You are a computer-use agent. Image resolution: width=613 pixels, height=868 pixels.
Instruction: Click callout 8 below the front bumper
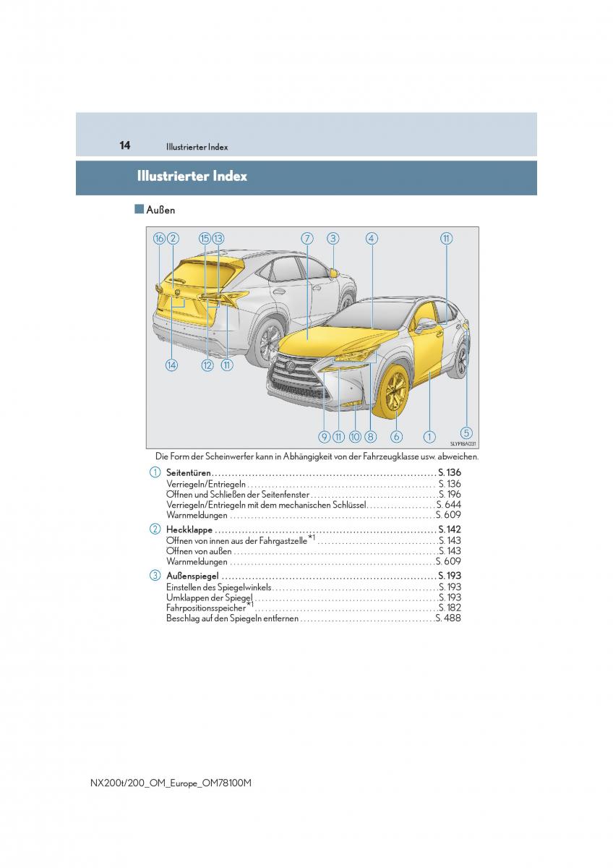370,436
